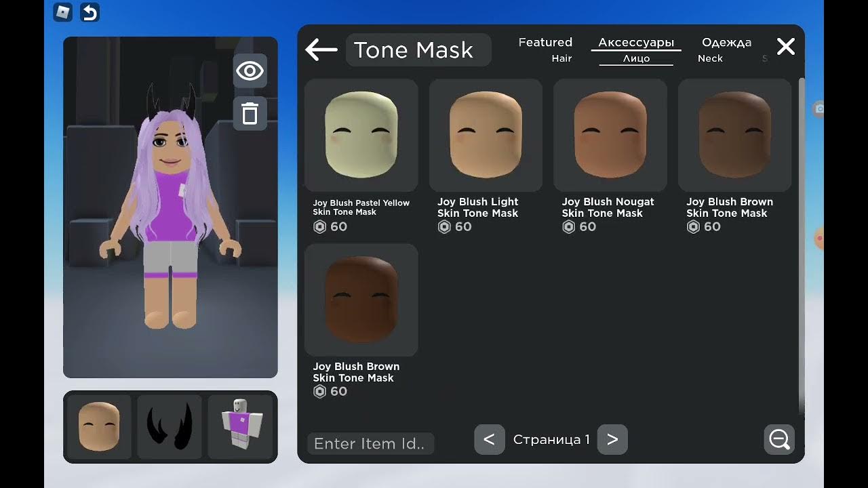The image size is (868, 488).
Task: Open the Аксессуары tab
Action: [636, 43]
